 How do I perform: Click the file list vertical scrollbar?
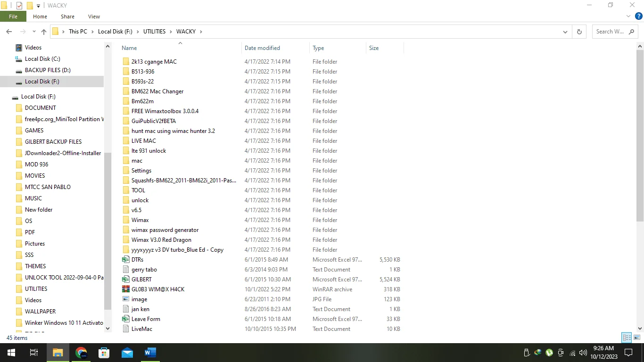tap(640, 137)
